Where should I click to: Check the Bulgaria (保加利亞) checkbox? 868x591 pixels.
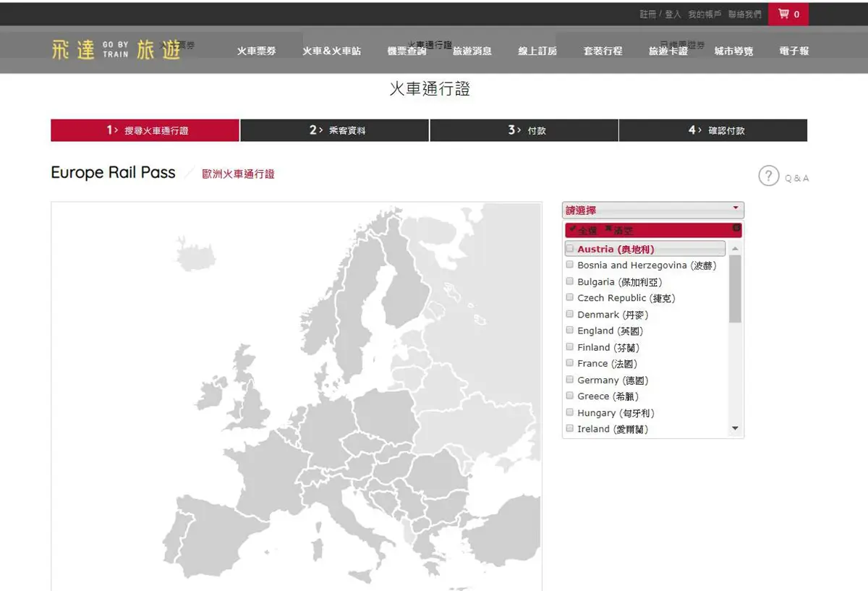570,281
